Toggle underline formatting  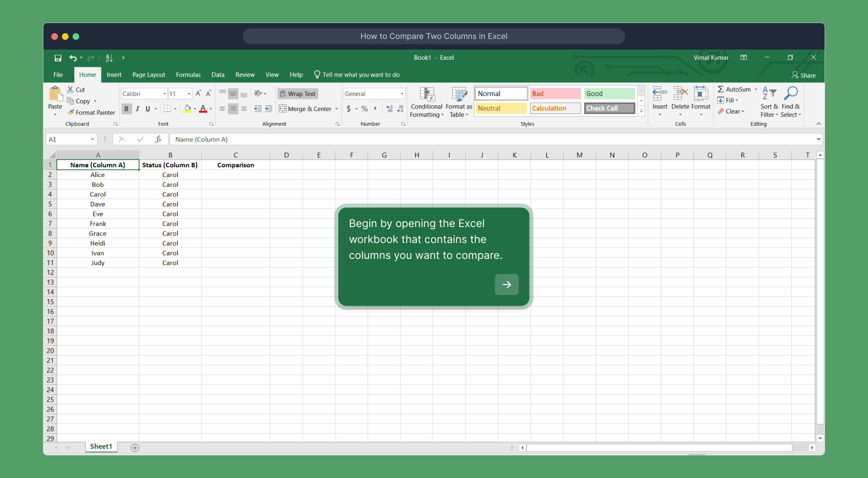[148, 108]
